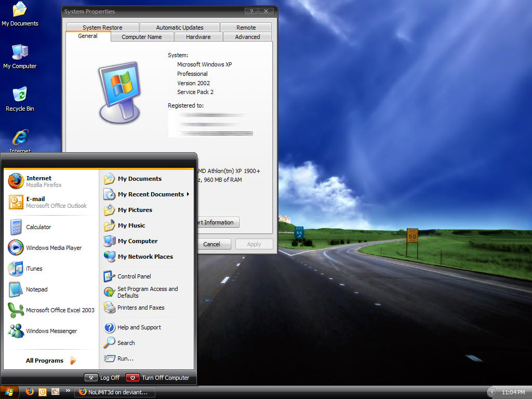The height and width of the screenshot is (399, 532).
Task: Click the Firefox quick launch icon
Action: coord(30,392)
